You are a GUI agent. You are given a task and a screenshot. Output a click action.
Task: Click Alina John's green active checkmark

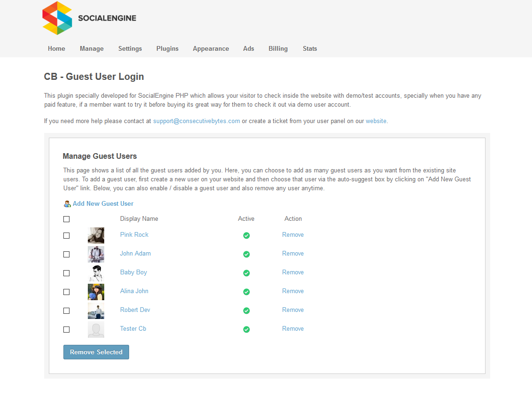[246, 292]
